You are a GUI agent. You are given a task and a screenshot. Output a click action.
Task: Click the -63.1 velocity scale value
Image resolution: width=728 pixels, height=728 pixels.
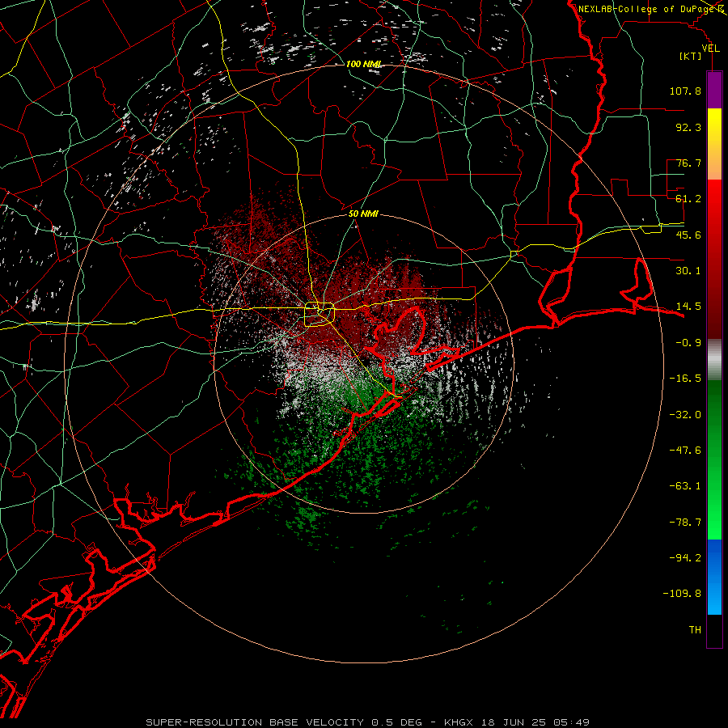685,486
